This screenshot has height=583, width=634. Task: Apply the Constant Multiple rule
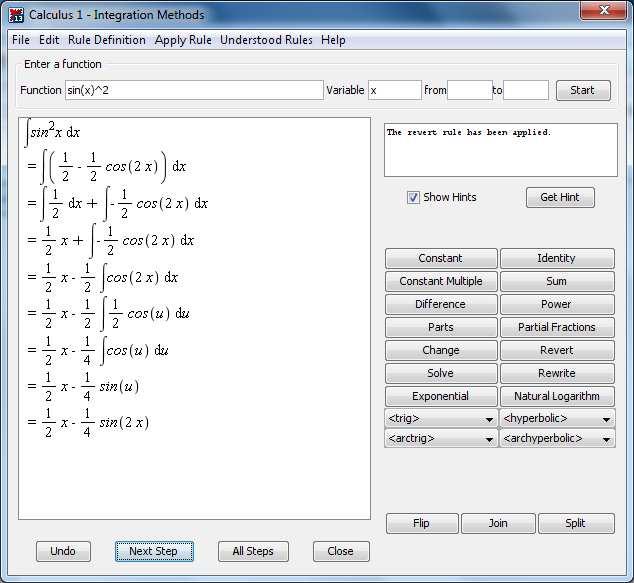click(x=441, y=281)
